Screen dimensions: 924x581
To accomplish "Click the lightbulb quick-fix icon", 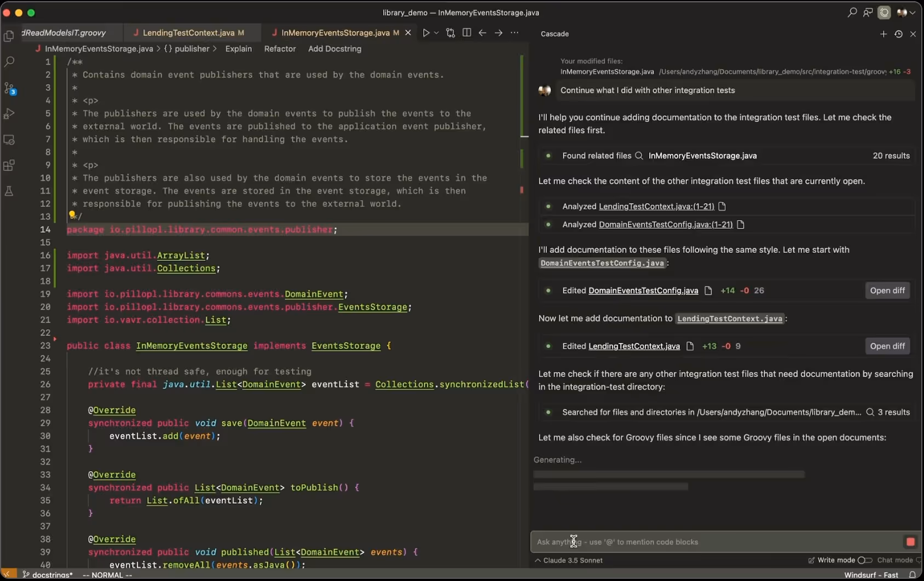I will [72, 215].
